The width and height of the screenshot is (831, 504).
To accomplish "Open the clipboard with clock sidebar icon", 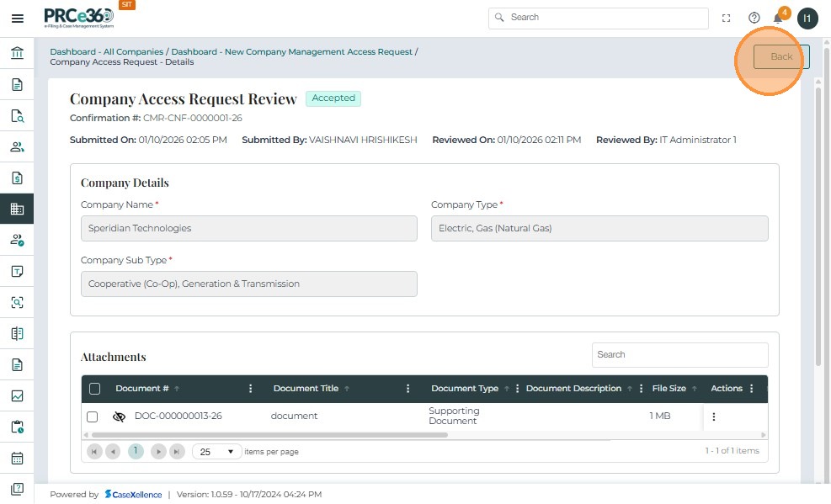I will tap(17, 427).
